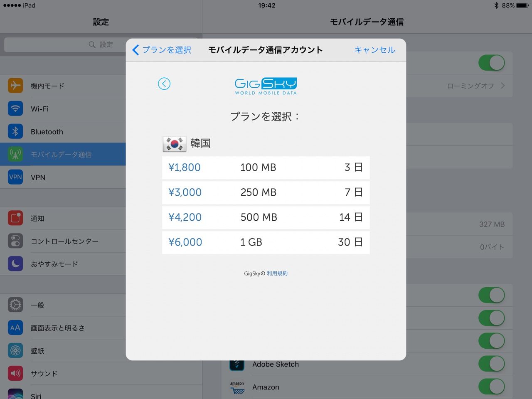Tap the プランを選択： heading in dialog
532x399 pixels.
265,116
